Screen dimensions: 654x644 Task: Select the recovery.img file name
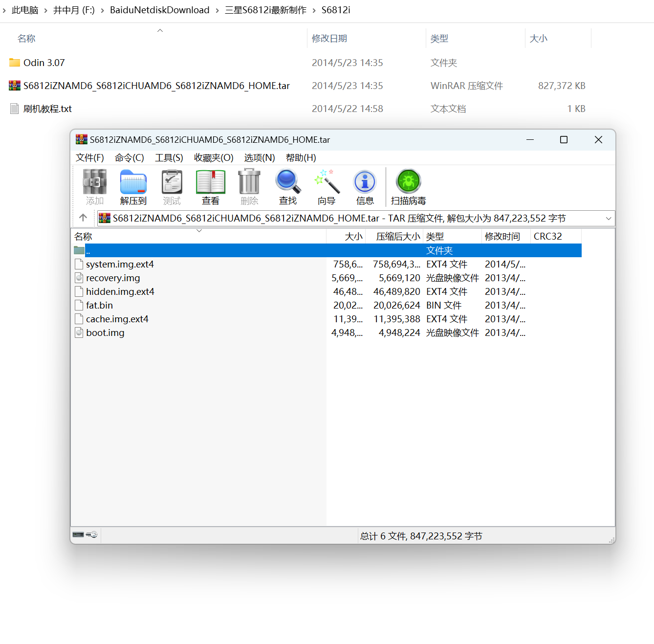click(x=113, y=278)
